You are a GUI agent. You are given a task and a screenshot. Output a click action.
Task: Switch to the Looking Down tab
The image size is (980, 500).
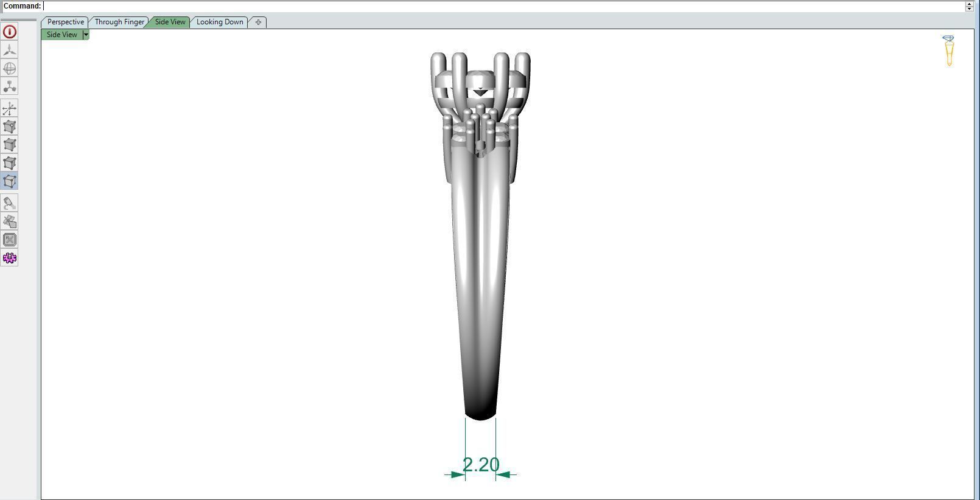pyautogui.click(x=220, y=22)
